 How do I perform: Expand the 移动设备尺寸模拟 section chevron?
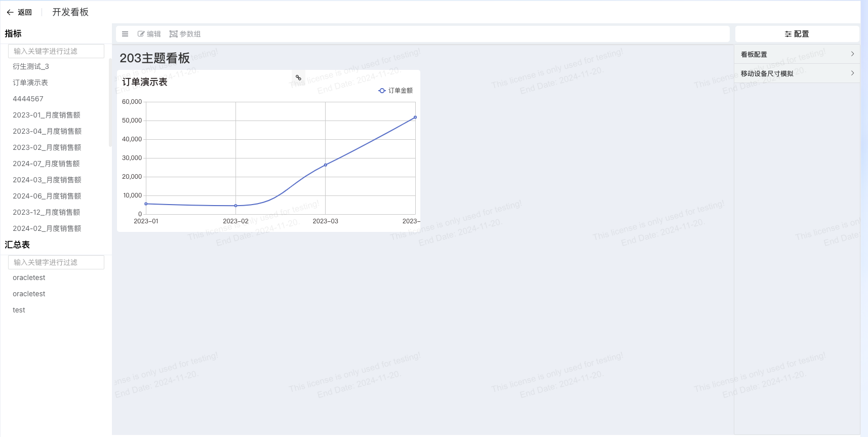852,73
